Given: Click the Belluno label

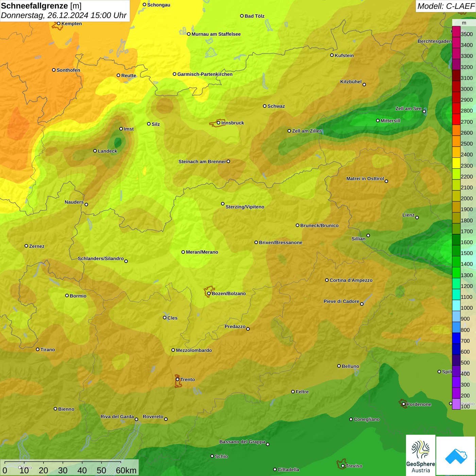Looking at the screenshot, I should [x=350, y=366].
